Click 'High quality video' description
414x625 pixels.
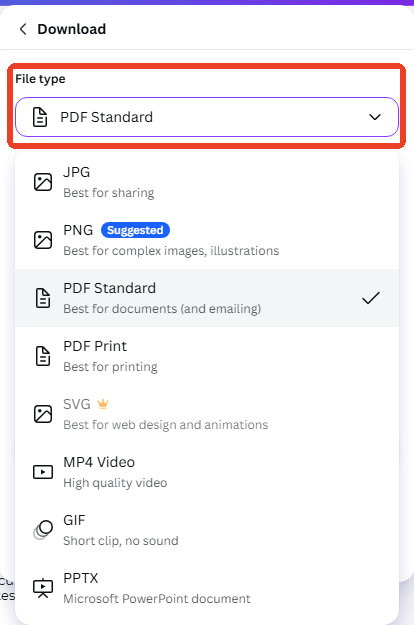click(115, 483)
